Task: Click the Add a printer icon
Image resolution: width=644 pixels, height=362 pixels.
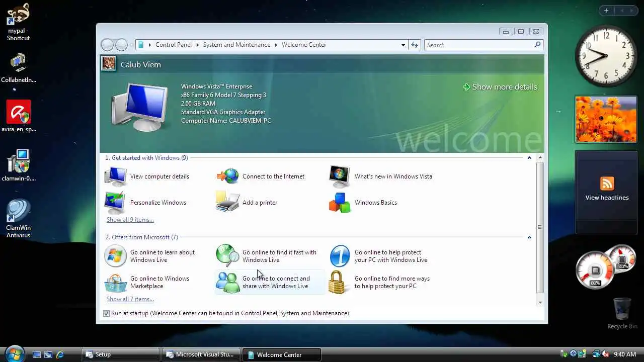Action: pos(227,202)
